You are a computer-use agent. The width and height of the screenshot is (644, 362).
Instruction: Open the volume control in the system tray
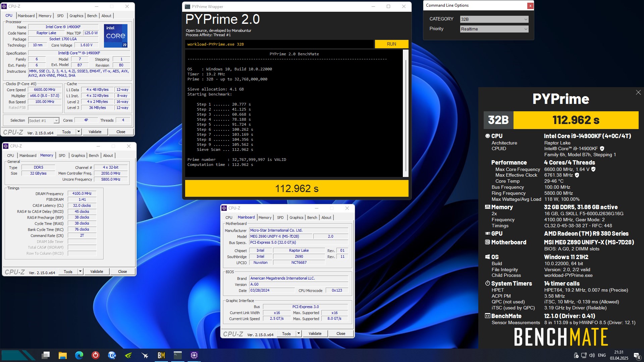coord(592,355)
